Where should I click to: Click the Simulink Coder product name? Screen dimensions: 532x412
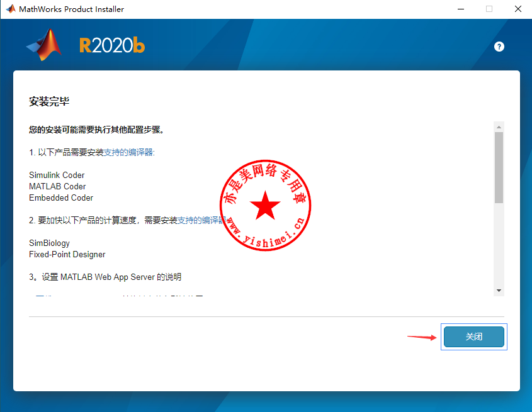57,175
